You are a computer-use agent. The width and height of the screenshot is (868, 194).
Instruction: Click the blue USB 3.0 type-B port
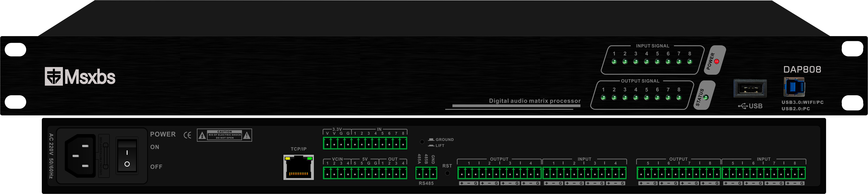coord(794,87)
